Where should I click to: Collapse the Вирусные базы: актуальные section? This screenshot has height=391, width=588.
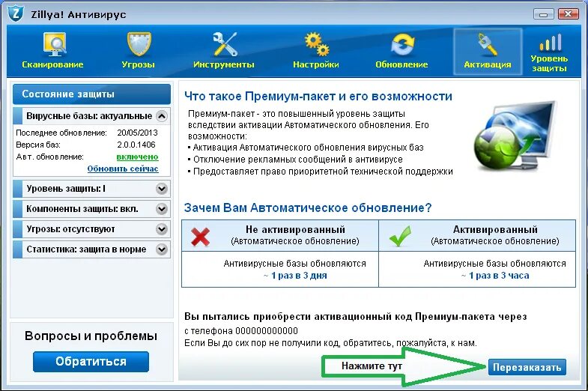pyautogui.click(x=162, y=116)
